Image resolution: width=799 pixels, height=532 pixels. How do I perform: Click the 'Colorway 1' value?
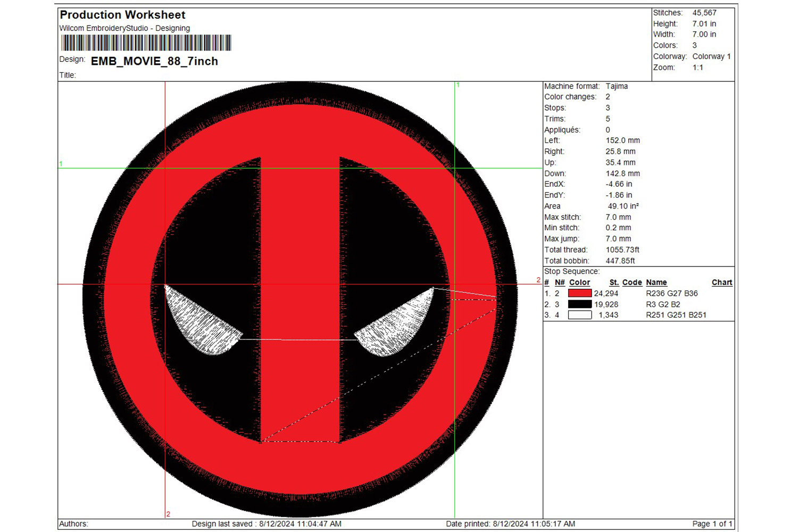pyautogui.click(x=711, y=56)
